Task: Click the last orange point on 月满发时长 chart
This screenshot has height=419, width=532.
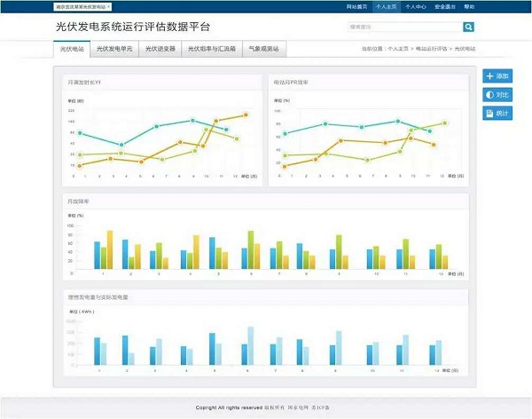Action: coord(246,115)
